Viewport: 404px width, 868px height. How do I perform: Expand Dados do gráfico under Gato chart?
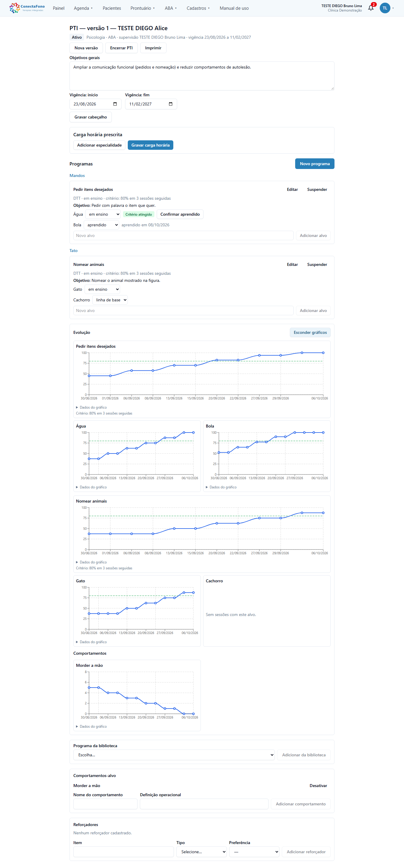click(91, 642)
